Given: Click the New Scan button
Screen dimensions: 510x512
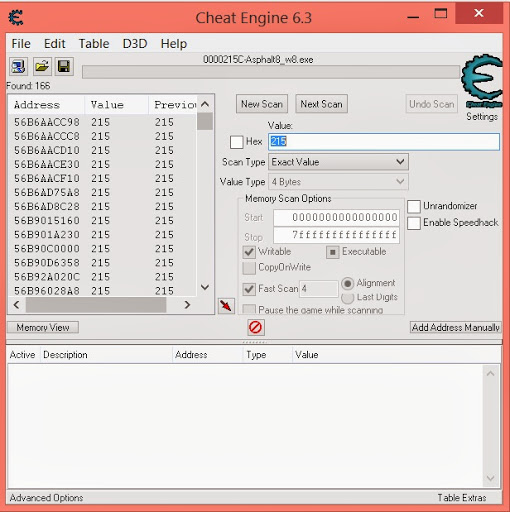Looking at the screenshot, I should (x=262, y=104).
